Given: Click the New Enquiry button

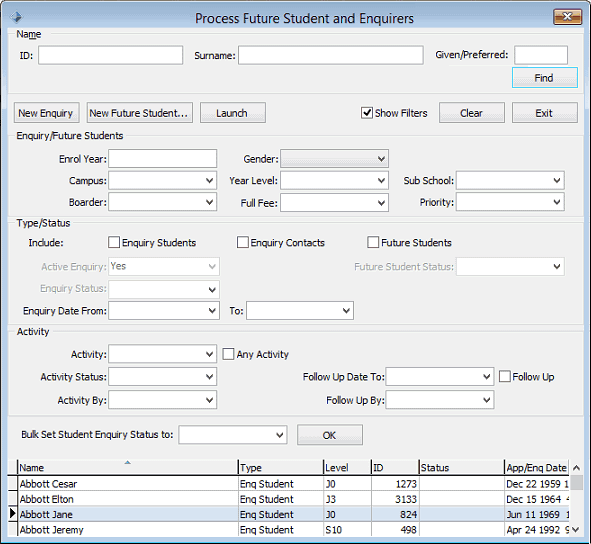Looking at the screenshot, I should [x=46, y=113].
